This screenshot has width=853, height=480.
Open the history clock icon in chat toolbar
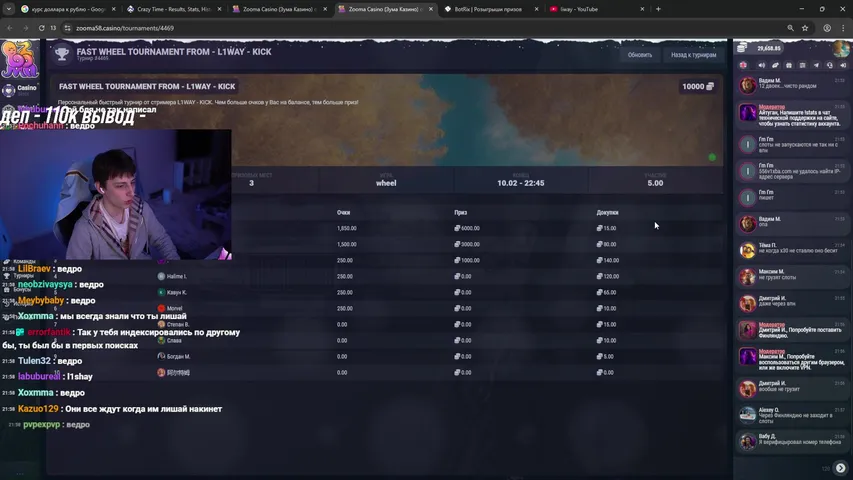(830, 65)
